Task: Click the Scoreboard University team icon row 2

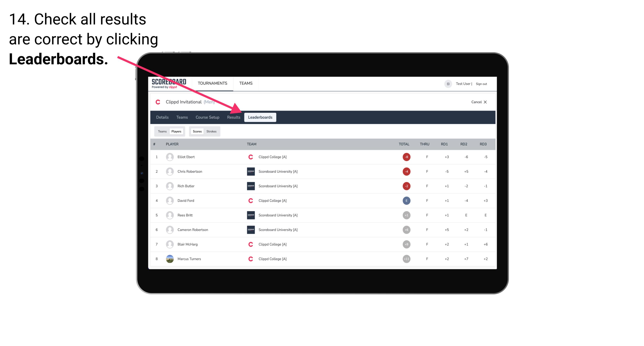Action: pyautogui.click(x=250, y=171)
